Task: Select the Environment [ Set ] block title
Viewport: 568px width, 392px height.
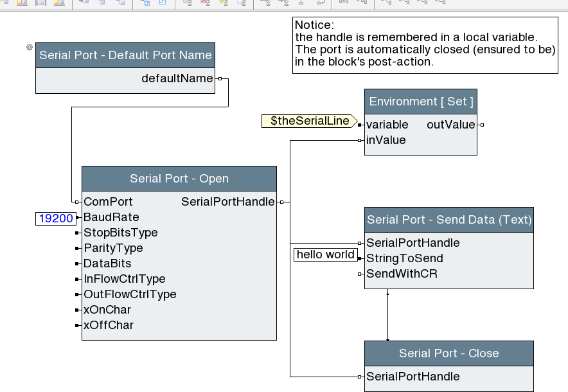Action: (x=421, y=102)
